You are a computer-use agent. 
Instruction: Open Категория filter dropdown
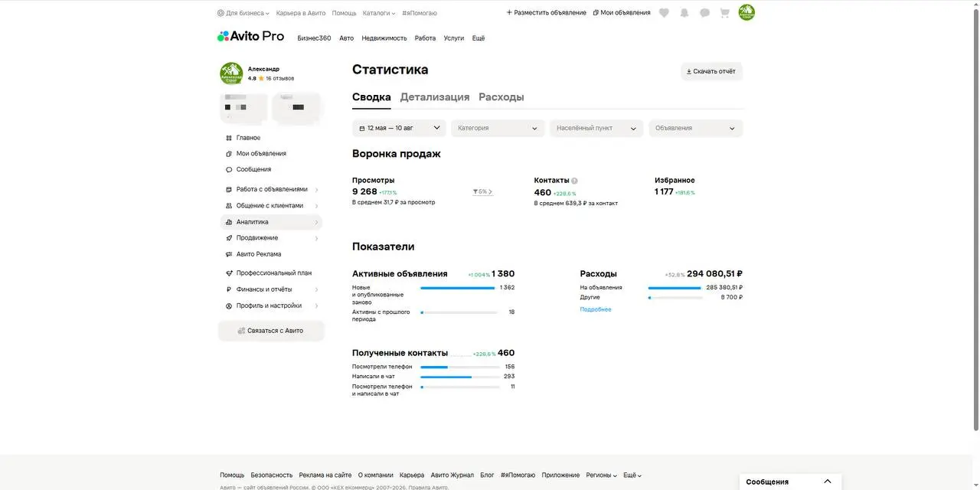[x=498, y=128]
